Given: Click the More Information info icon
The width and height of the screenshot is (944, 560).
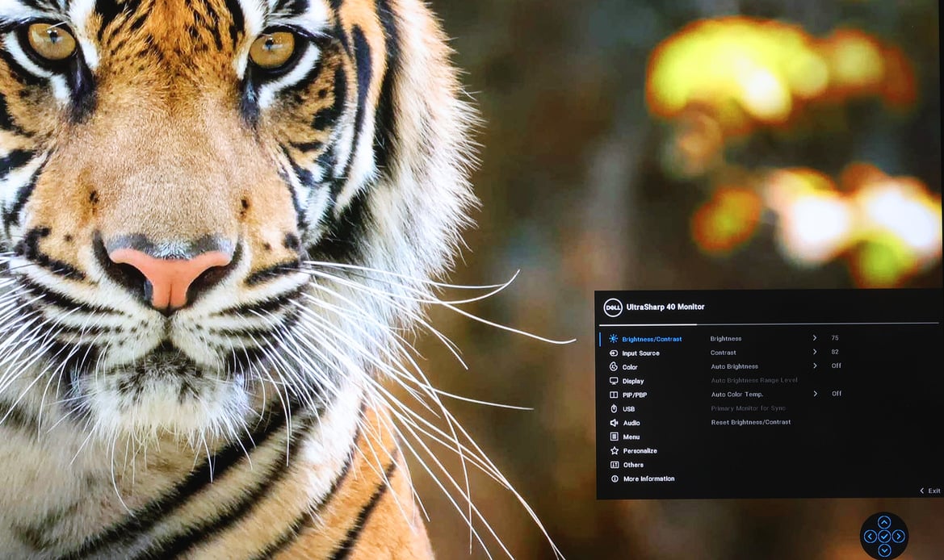Looking at the screenshot, I should 615,479.
